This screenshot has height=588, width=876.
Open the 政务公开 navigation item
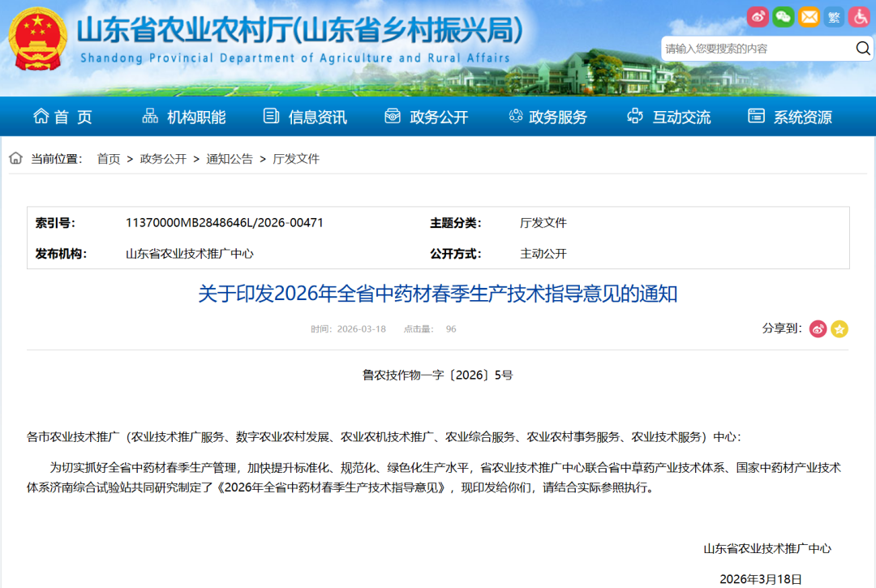point(427,117)
